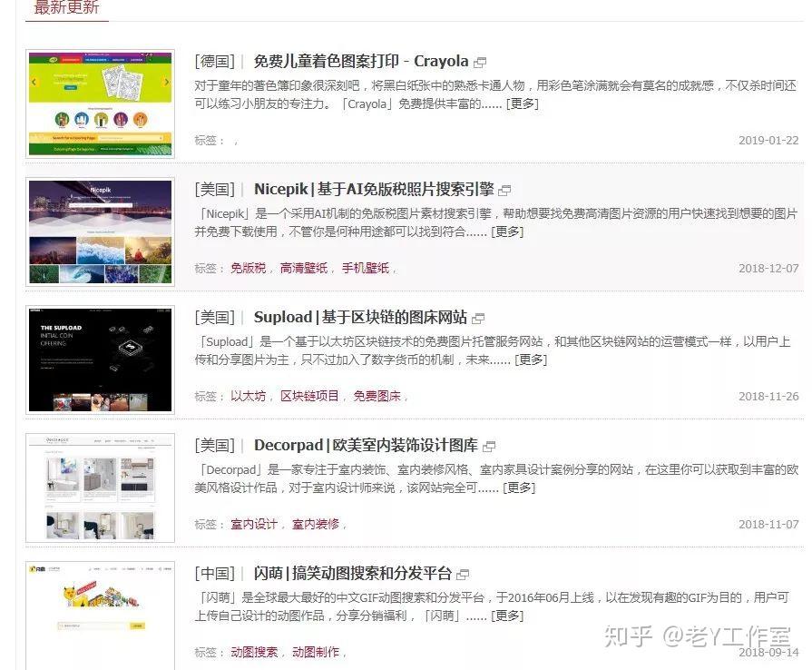Select the 高清壁纸 tag
This screenshot has height=670, width=812.
304,268
